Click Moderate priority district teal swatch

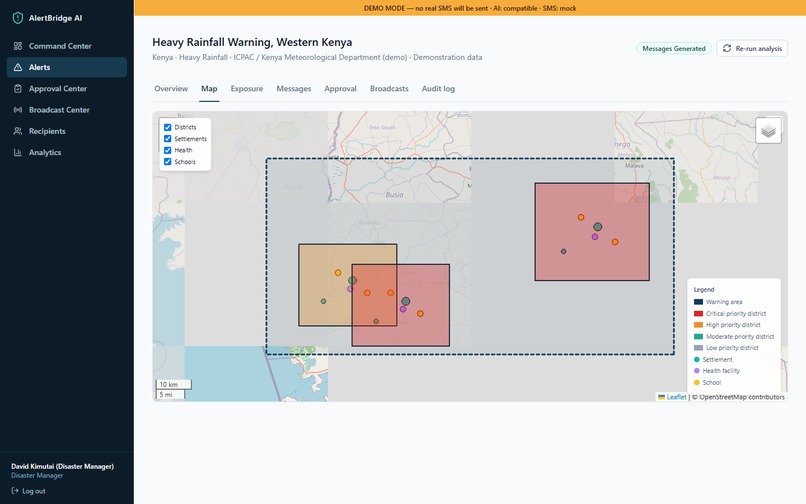[698, 336]
